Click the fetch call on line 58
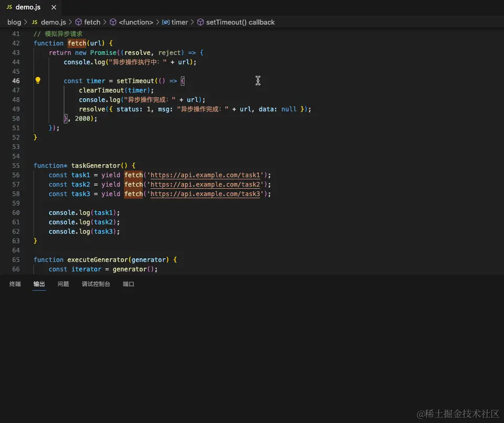Image resolution: width=504 pixels, height=423 pixels. click(x=133, y=194)
